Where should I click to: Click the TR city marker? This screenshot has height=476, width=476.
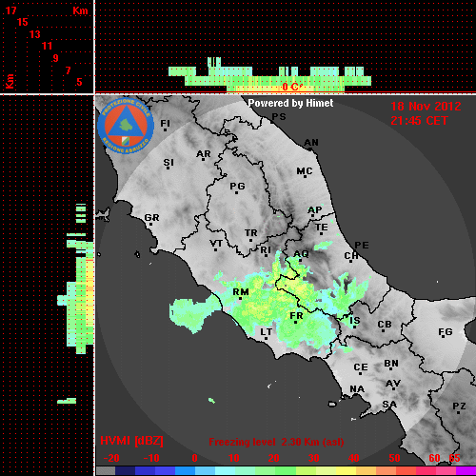pyautogui.click(x=250, y=240)
